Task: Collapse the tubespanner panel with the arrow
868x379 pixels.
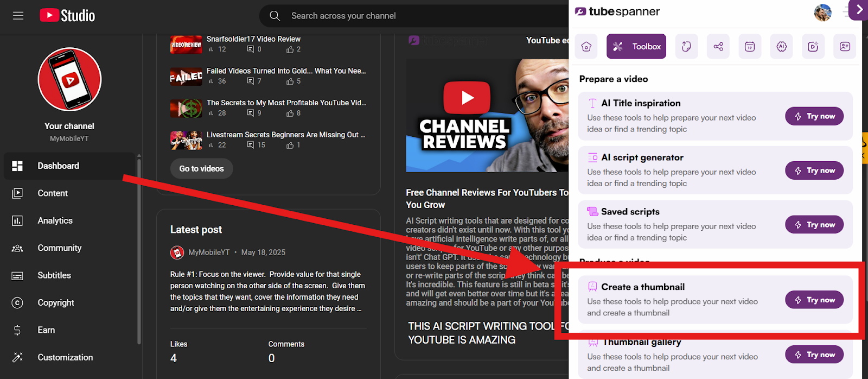Action: tap(859, 10)
